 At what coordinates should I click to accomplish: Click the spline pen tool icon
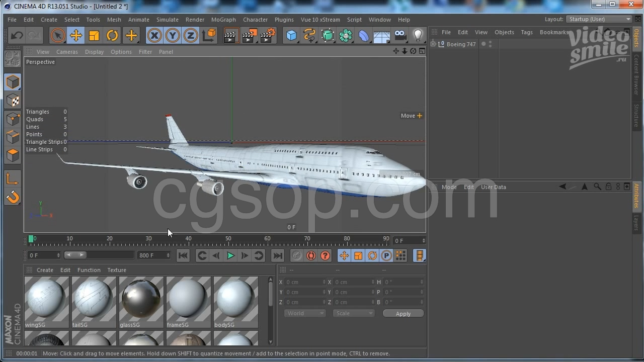309,35
